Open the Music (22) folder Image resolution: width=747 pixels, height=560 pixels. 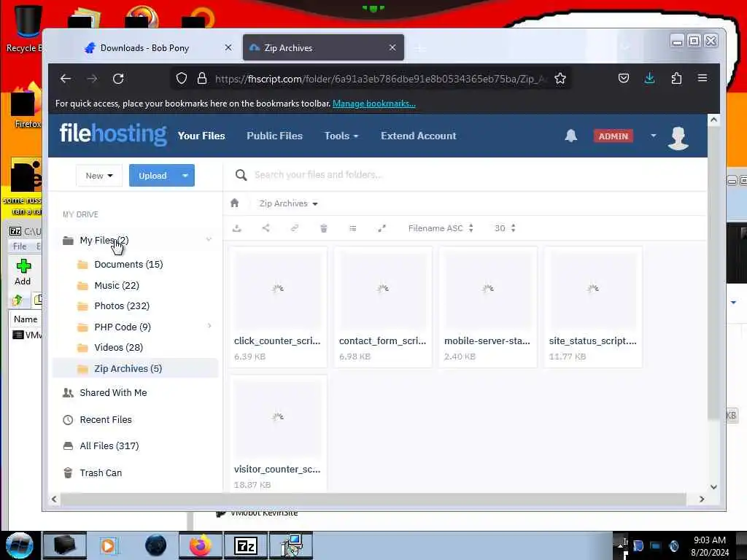(x=117, y=285)
